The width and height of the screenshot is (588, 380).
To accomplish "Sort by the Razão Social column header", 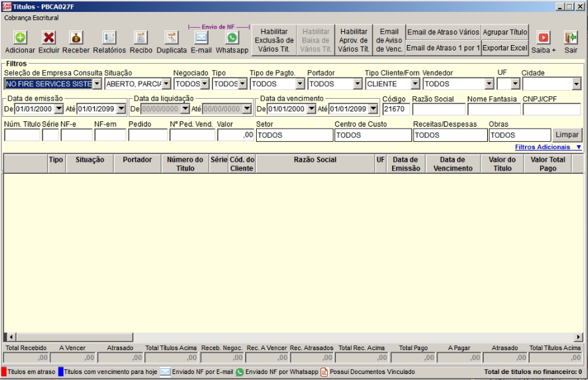I will (x=315, y=163).
